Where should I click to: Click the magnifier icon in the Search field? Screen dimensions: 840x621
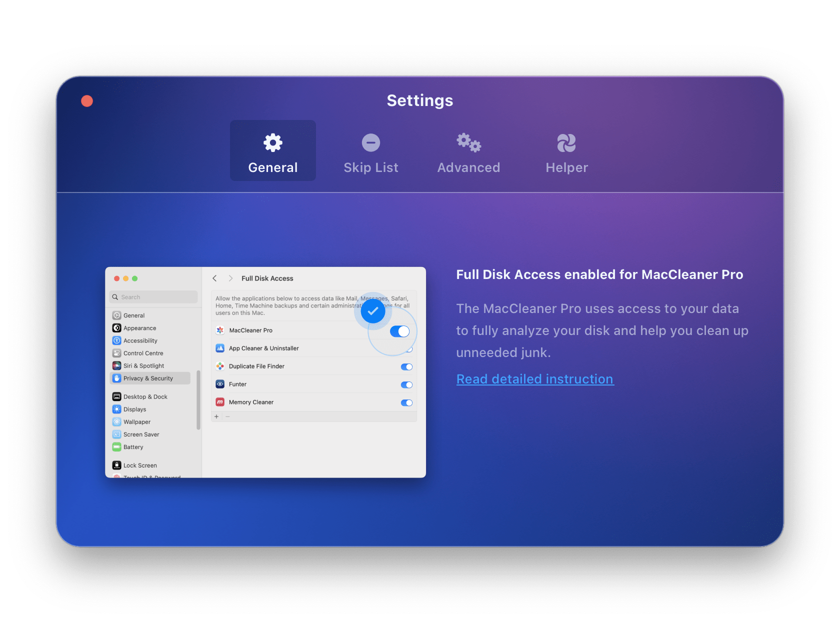tap(115, 297)
